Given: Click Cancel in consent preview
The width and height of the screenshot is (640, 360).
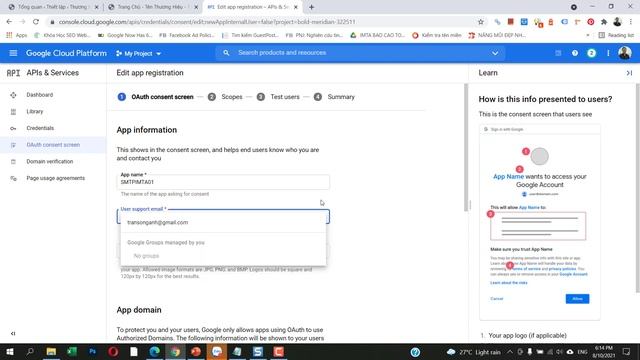Looking at the screenshot, I should tap(497, 299).
